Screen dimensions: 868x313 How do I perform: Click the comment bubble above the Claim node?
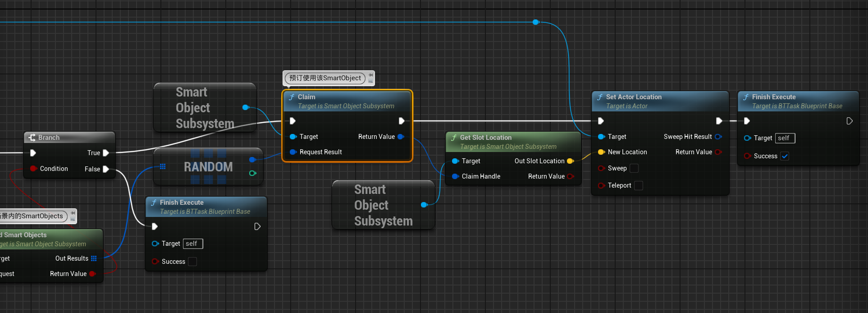[325, 78]
